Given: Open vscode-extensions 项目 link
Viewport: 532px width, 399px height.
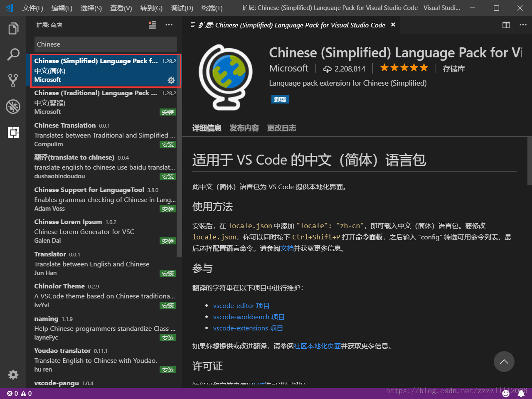Looking at the screenshot, I should point(248,328).
